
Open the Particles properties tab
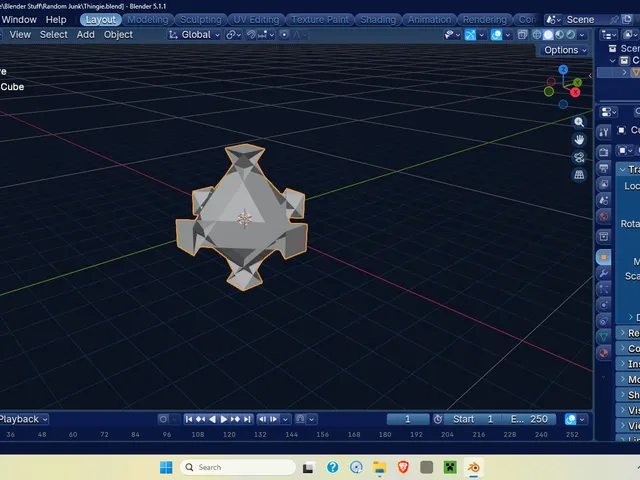[x=604, y=289]
